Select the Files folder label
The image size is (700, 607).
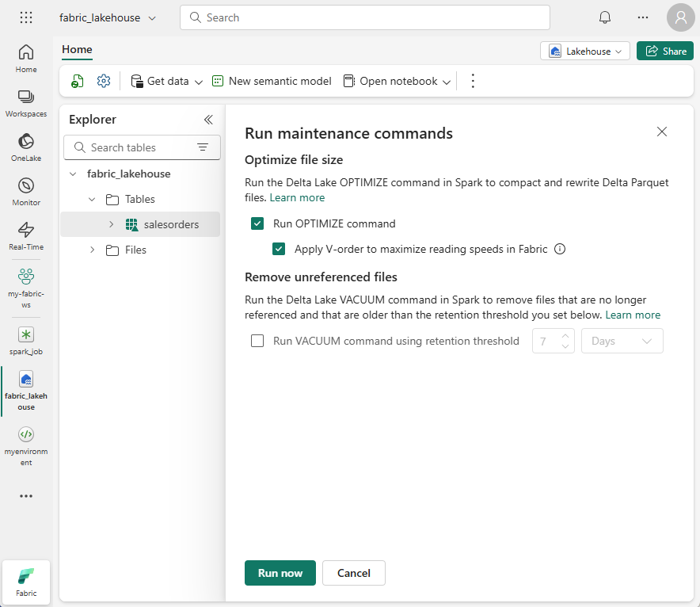(135, 250)
